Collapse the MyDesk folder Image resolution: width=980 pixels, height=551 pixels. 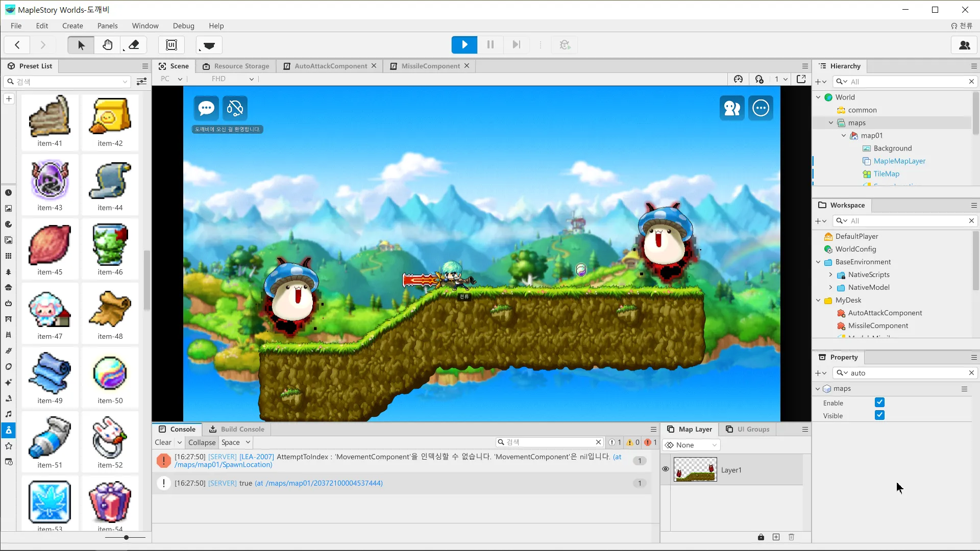click(x=818, y=300)
